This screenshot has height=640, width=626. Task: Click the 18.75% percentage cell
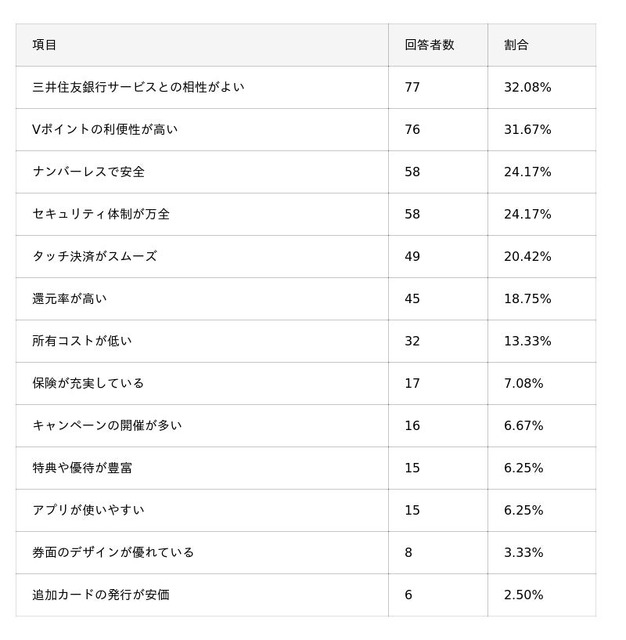click(527, 298)
